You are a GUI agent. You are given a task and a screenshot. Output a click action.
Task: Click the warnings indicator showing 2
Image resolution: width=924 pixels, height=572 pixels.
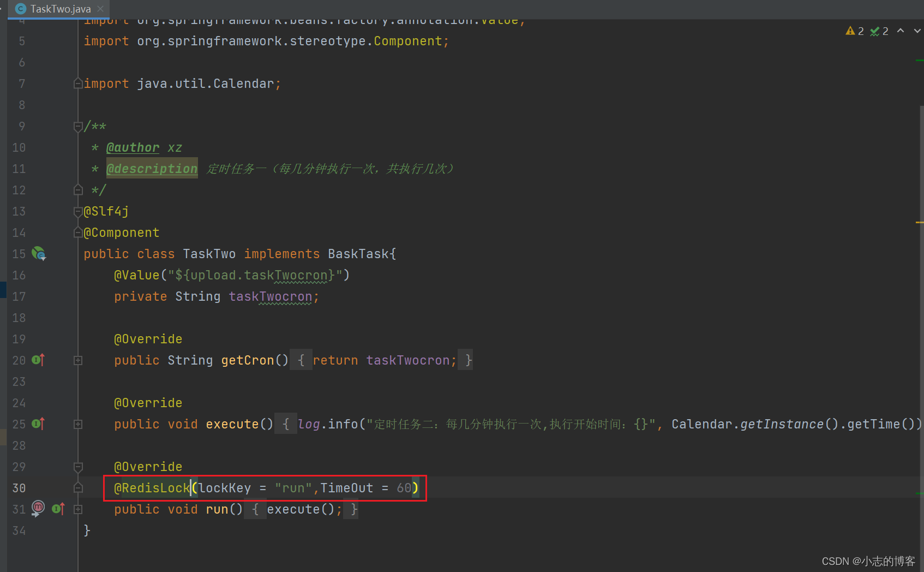coord(855,31)
